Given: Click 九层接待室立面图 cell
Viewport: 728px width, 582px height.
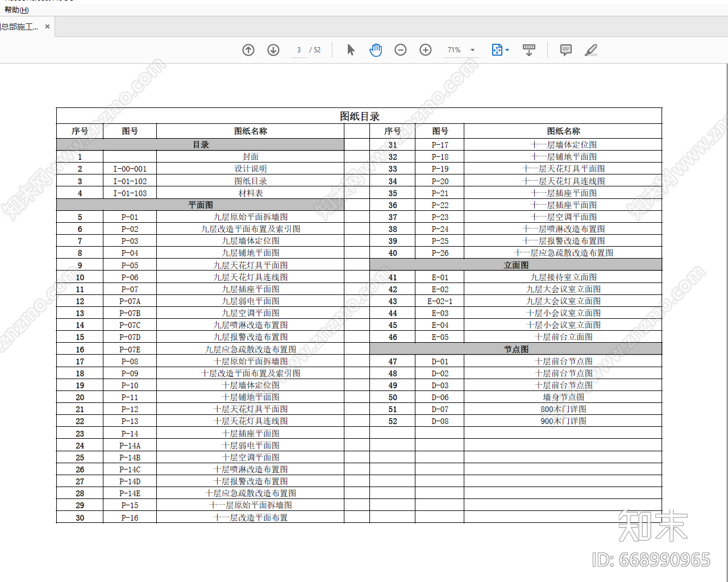Looking at the screenshot, I should coord(563,277).
